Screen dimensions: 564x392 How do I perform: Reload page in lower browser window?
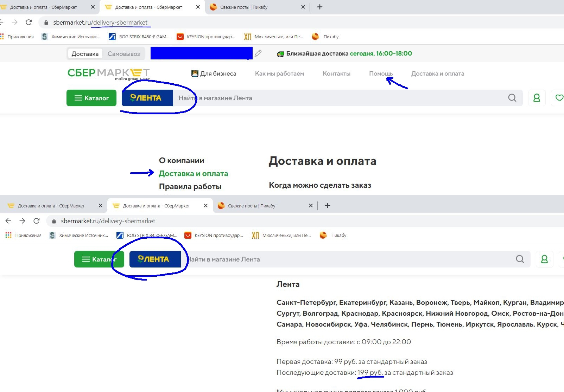37,221
